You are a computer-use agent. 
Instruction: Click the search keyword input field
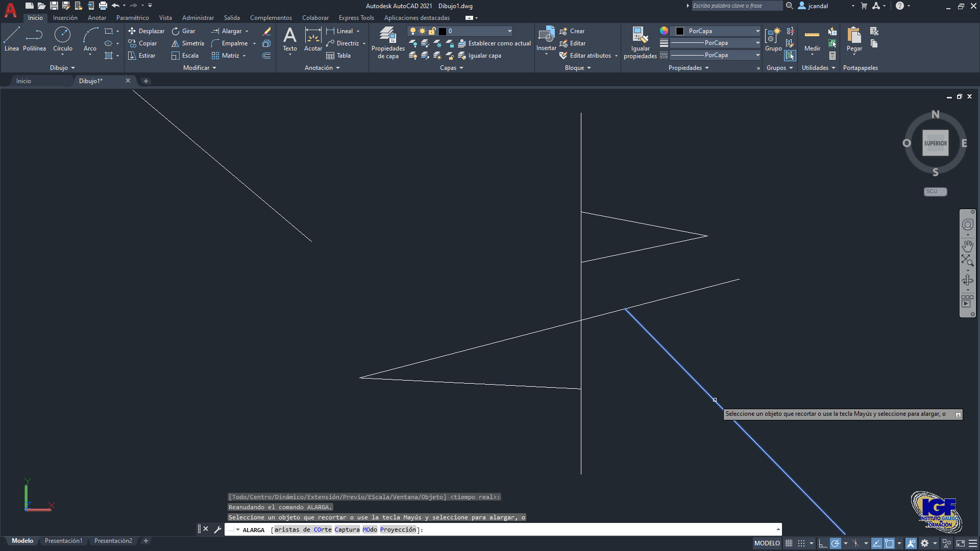(x=737, y=6)
